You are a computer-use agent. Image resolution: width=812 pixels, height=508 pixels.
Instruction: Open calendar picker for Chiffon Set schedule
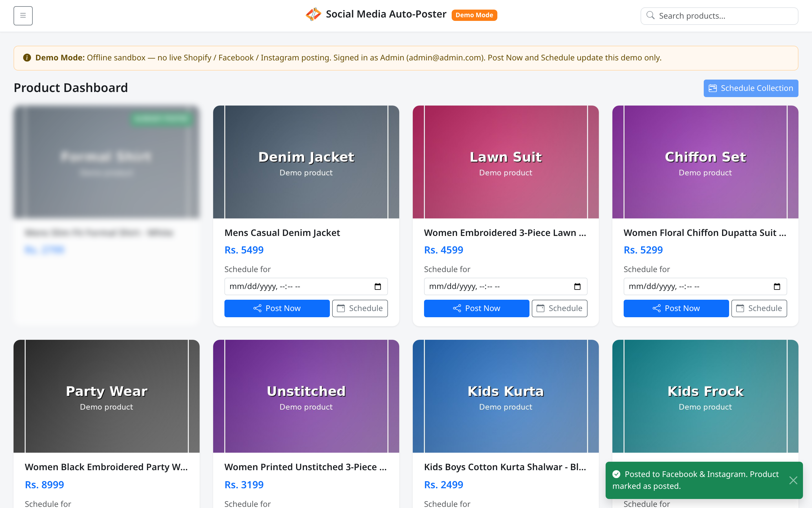point(777,286)
